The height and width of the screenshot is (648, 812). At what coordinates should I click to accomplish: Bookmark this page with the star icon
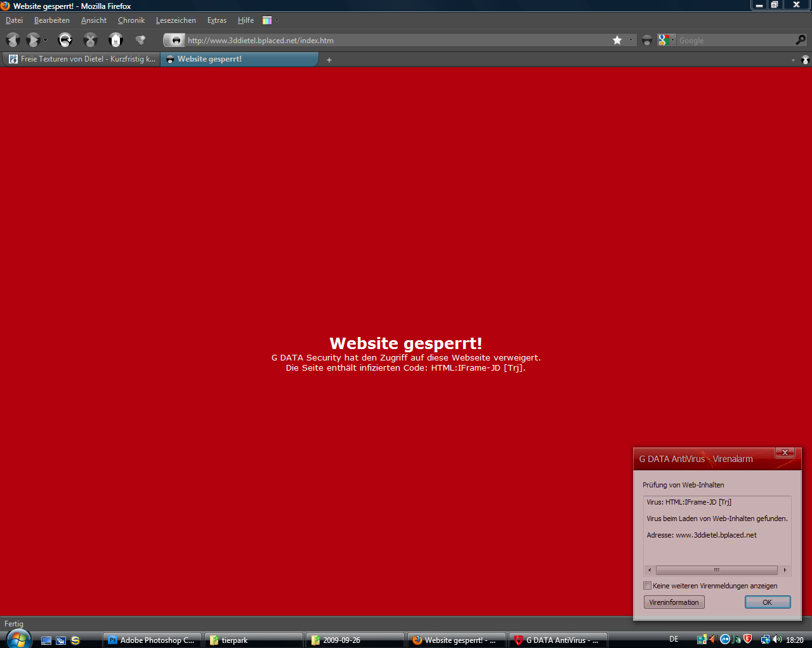617,40
